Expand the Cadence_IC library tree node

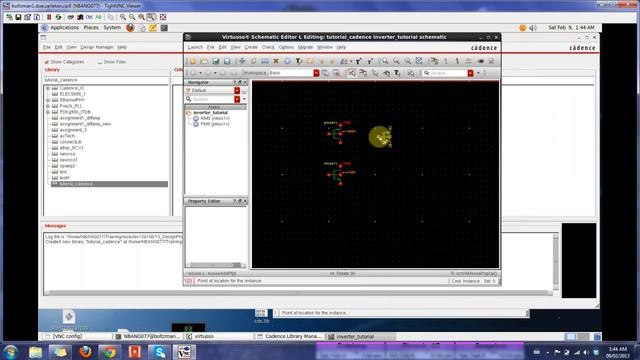[48, 88]
